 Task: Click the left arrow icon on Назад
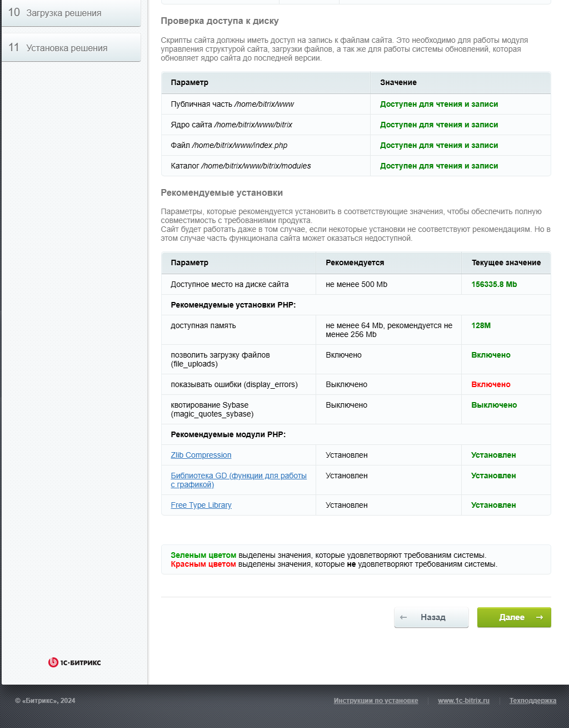(404, 617)
